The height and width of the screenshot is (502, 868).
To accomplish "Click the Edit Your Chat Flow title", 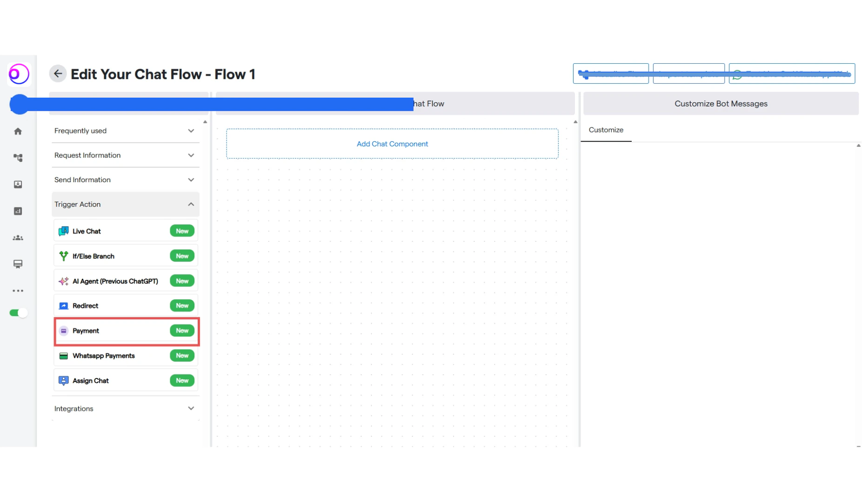I will (x=163, y=74).
